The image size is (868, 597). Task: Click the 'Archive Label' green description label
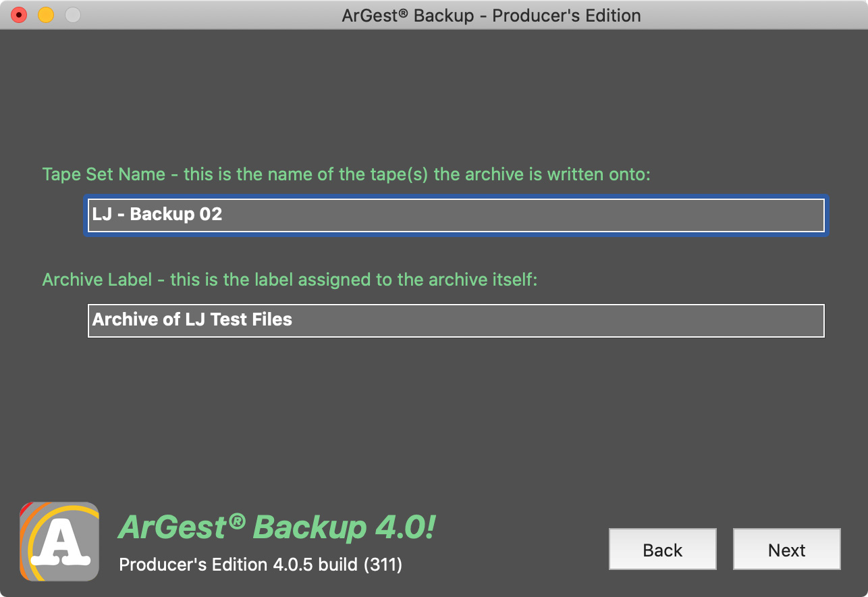[x=290, y=280]
